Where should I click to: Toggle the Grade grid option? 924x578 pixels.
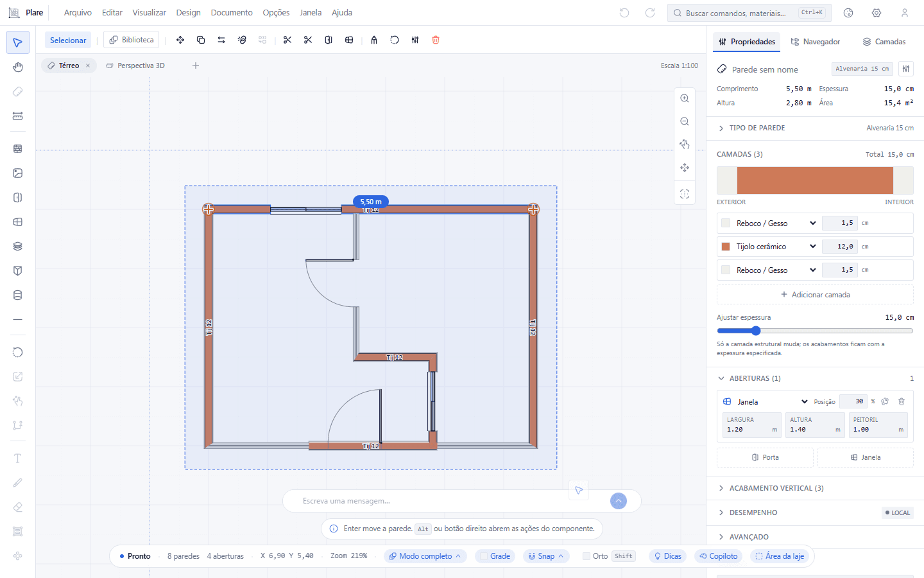tap(495, 556)
